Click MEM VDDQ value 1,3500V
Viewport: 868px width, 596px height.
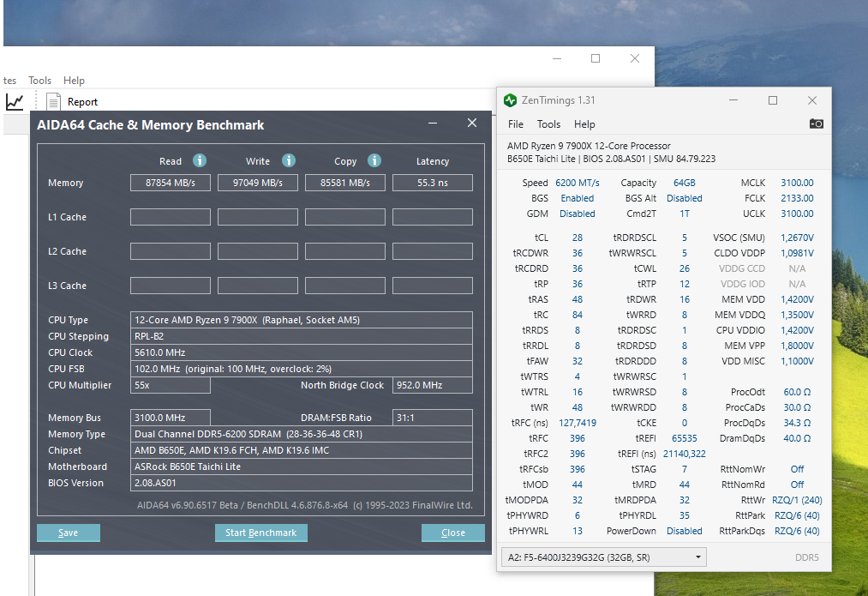pyautogui.click(x=797, y=315)
